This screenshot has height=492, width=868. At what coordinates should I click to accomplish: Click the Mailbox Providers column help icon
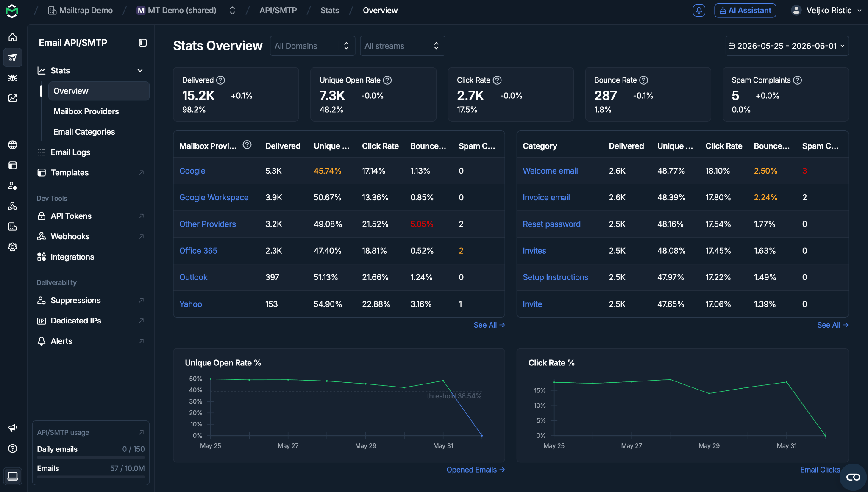[x=247, y=145]
